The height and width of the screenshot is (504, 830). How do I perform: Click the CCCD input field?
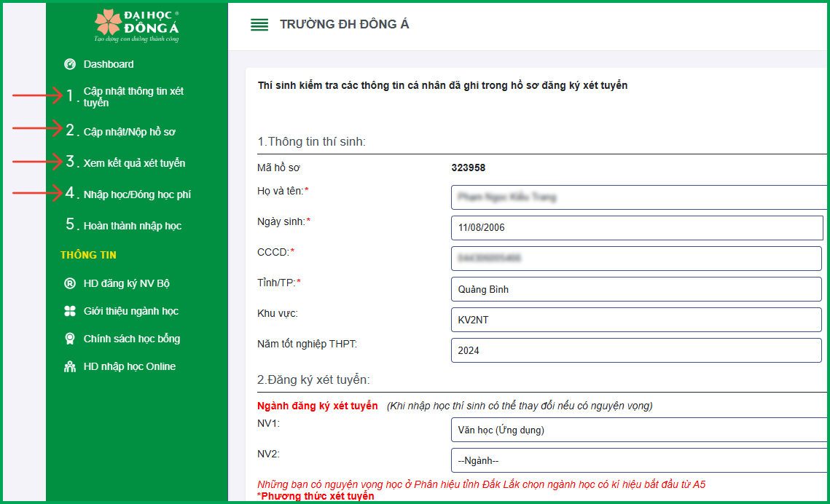[636, 259]
